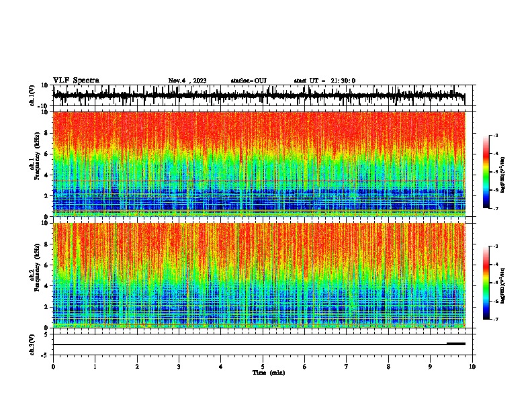Click the ch.1(V) axis label

click(32, 95)
